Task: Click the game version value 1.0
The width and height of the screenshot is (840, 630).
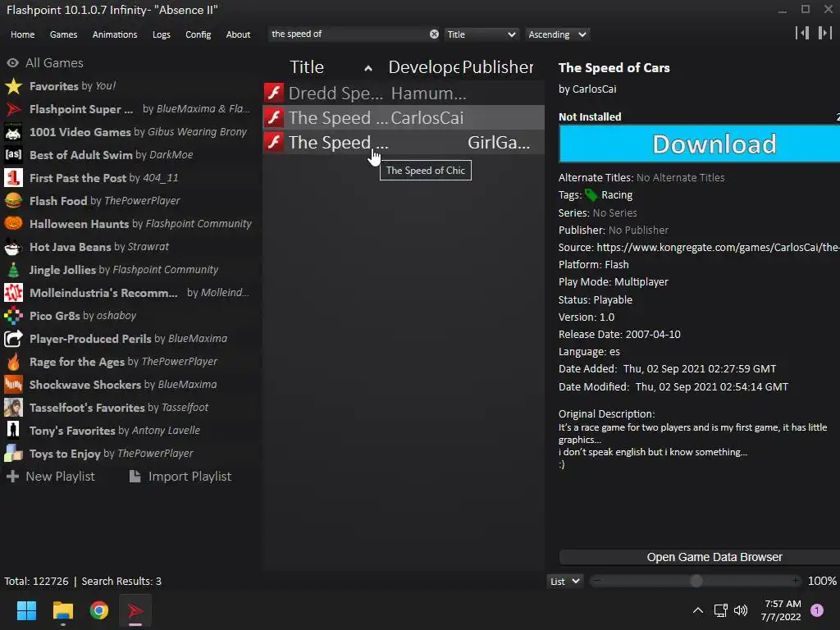Action: (607, 317)
